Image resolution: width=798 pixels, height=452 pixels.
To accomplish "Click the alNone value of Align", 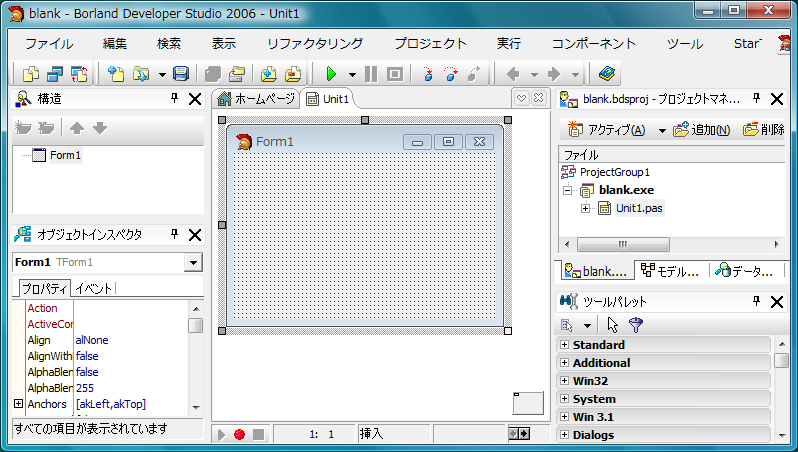I will tap(92, 340).
